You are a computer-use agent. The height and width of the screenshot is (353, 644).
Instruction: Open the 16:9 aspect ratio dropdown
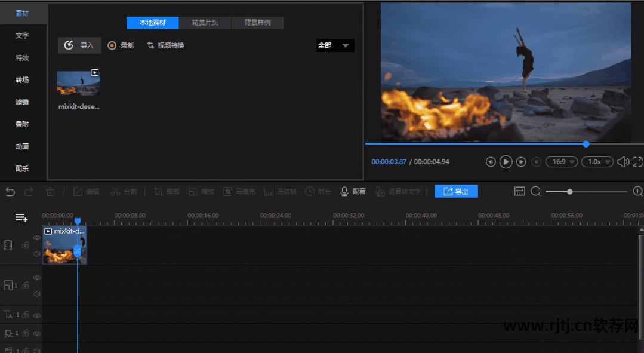[562, 162]
